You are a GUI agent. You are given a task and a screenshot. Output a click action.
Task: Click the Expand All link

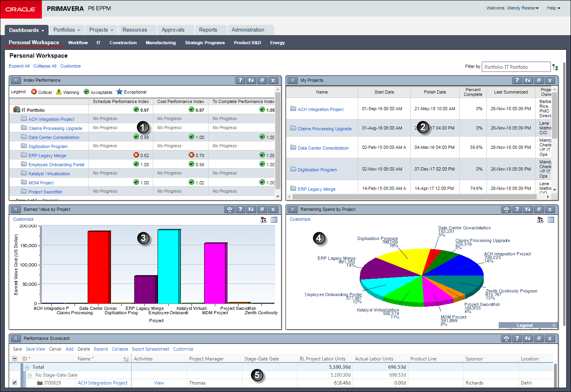point(19,66)
